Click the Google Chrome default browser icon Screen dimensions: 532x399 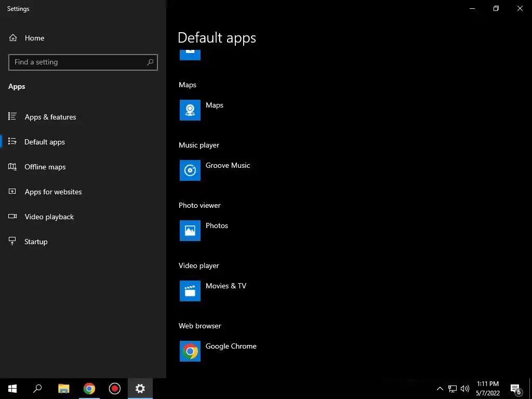(190, 351)
